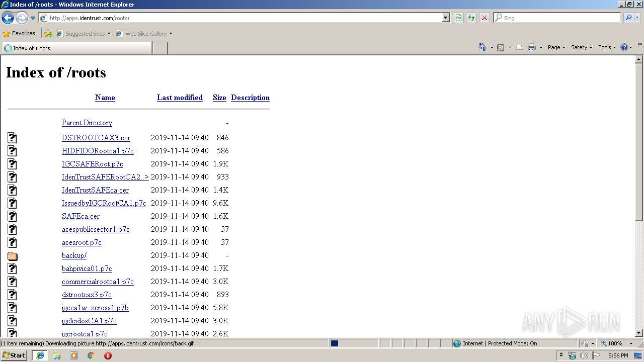Click the unknown-file icon beside SAFEca.cer

pyautogui.click(x=13, y=216)
